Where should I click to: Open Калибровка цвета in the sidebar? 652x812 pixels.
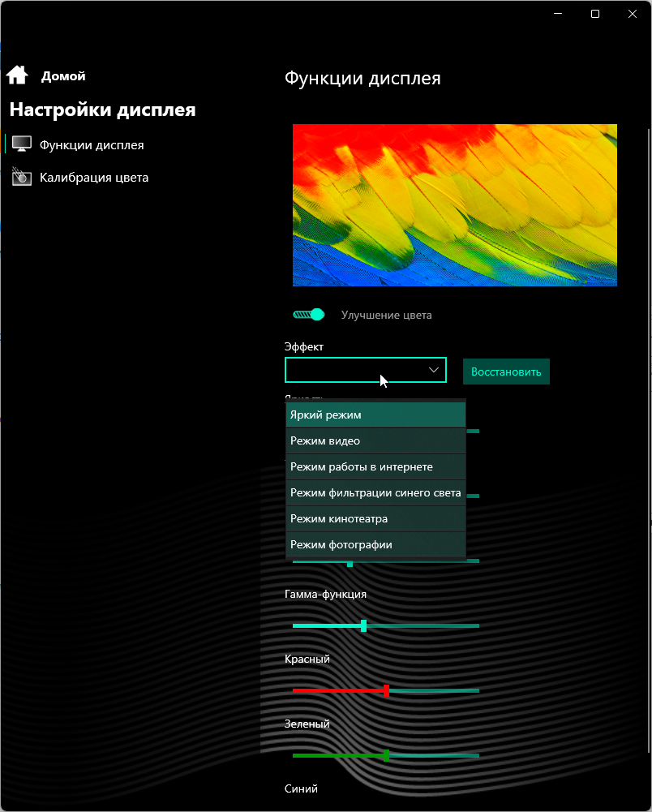point(94,178)
